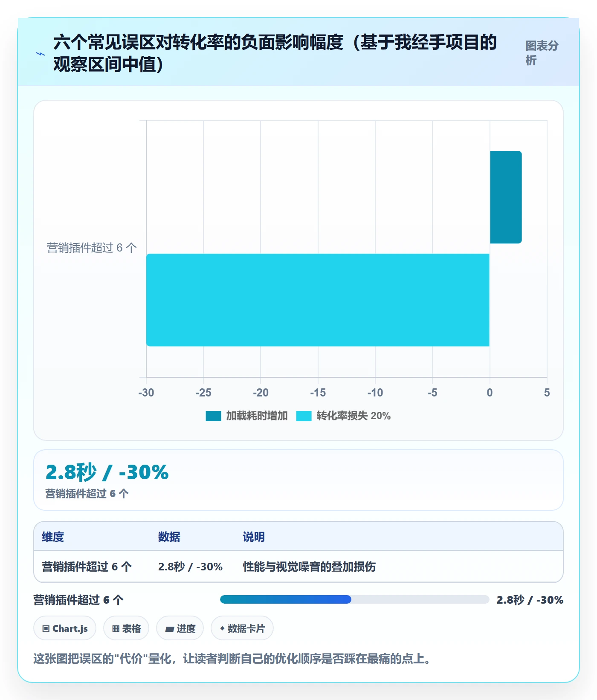Click the 数据 column header

[x=169, y=537]
